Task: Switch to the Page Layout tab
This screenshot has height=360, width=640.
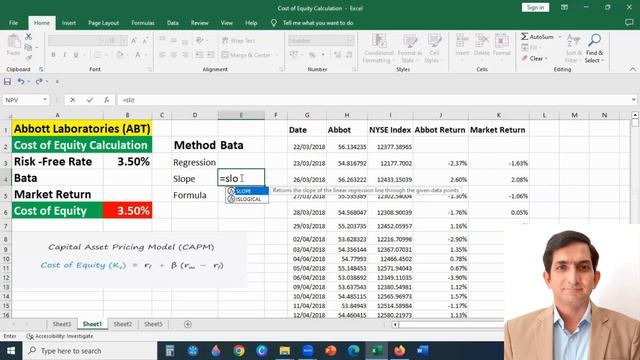Action: [x=103, y=23]
